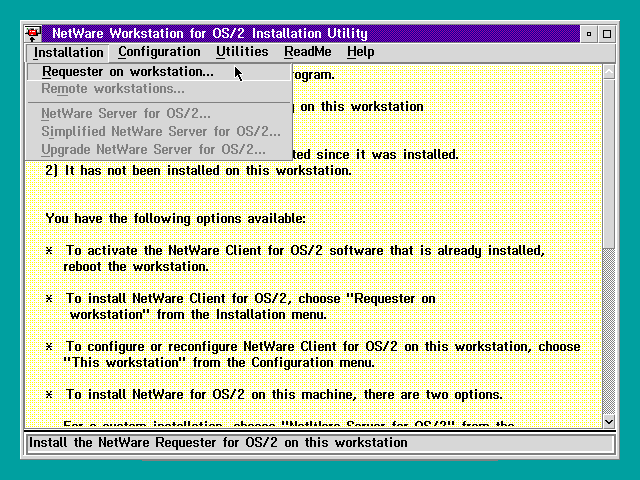Select NetWare Server for OS/2... entry
Screen dimensions: 640x480
[x=159, y=113]
